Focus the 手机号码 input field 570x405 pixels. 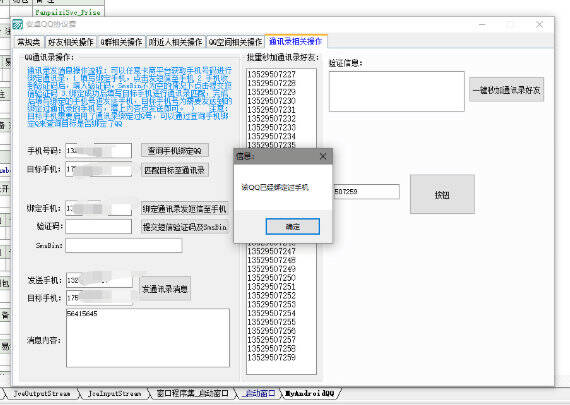[x=99, y=151]
